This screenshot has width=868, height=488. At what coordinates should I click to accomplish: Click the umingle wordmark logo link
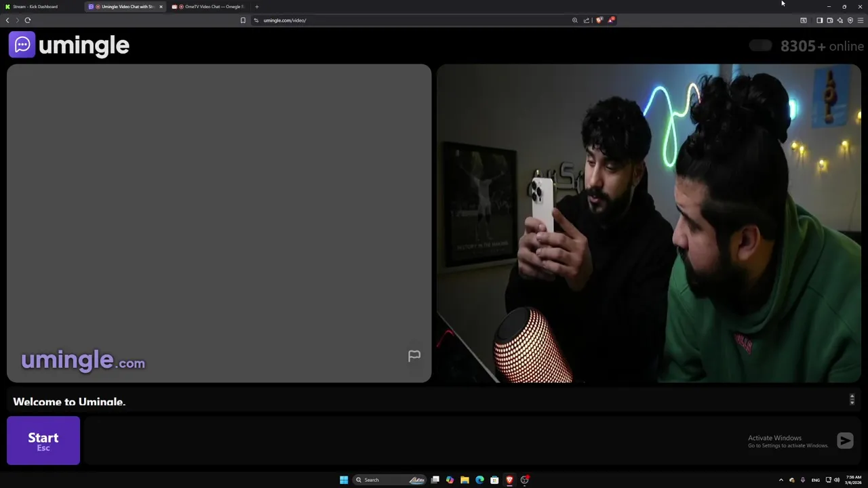coord(84,45)
